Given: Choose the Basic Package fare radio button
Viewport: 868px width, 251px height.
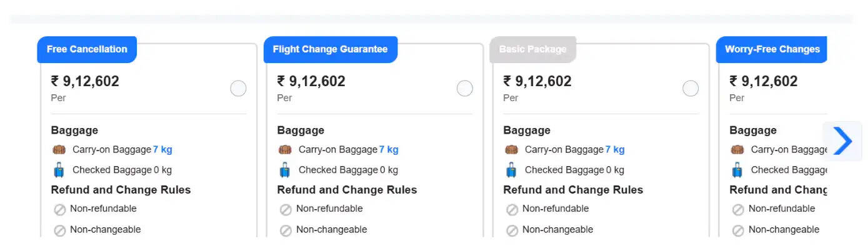Looking at the screenshot, I should (x=691, y=89).
